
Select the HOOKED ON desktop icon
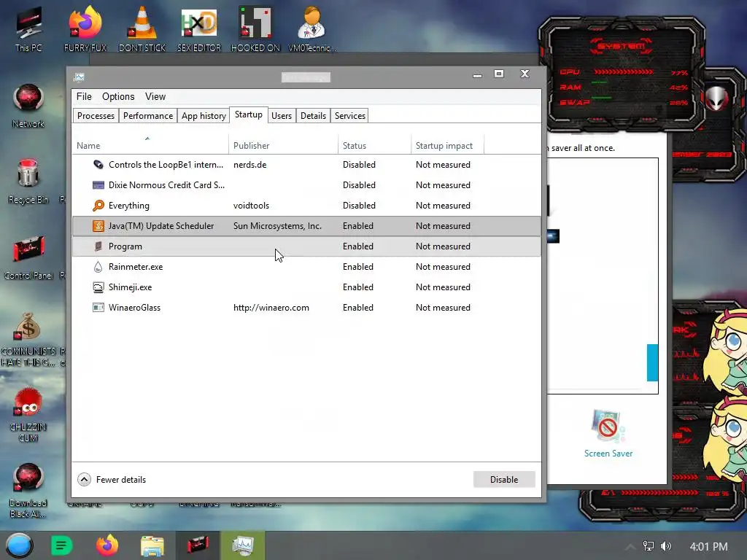[x=255, y=28]
